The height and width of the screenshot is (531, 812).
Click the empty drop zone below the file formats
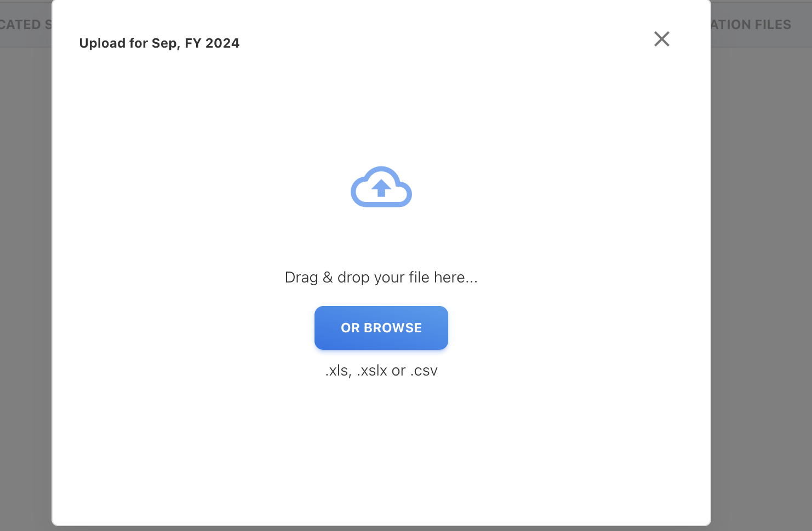click(x=381, y=449)
